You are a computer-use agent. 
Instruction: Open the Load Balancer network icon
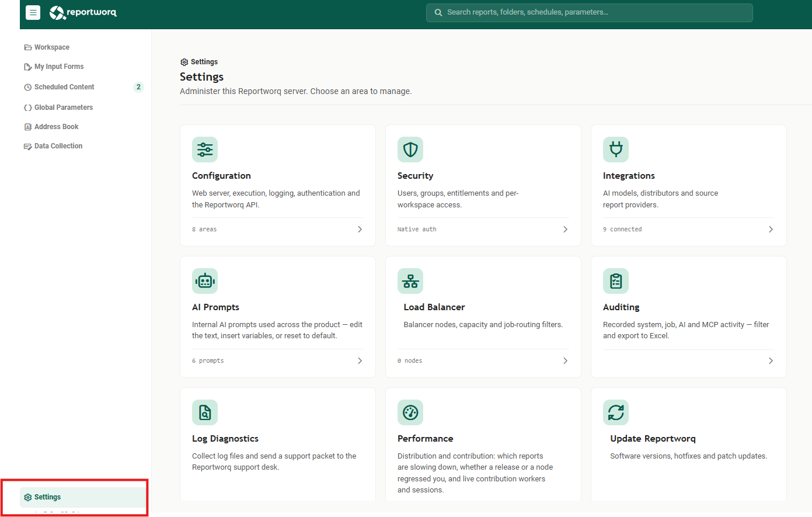click(410, 281)
